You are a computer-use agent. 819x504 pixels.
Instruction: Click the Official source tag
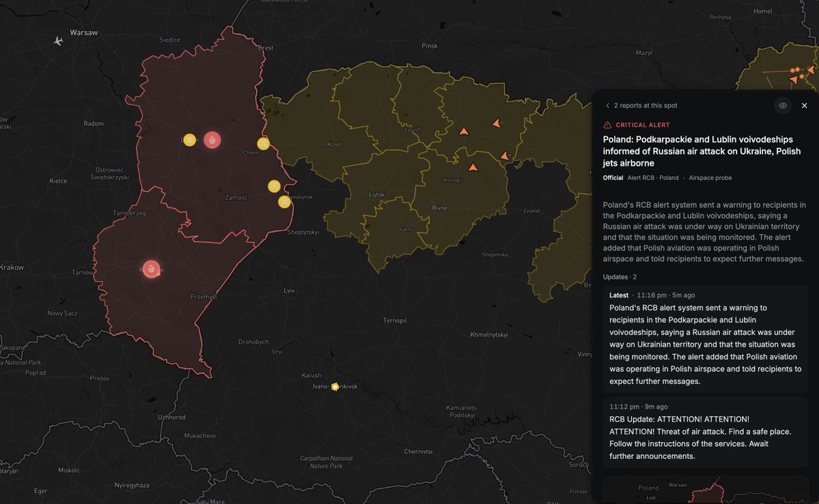pos(613,177)
